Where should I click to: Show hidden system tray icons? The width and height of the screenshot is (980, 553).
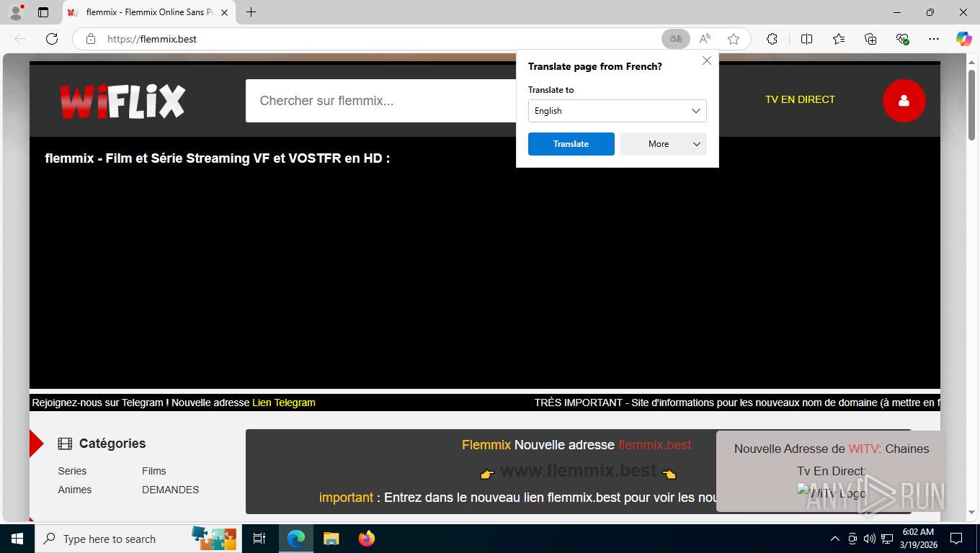coord(835,539)
